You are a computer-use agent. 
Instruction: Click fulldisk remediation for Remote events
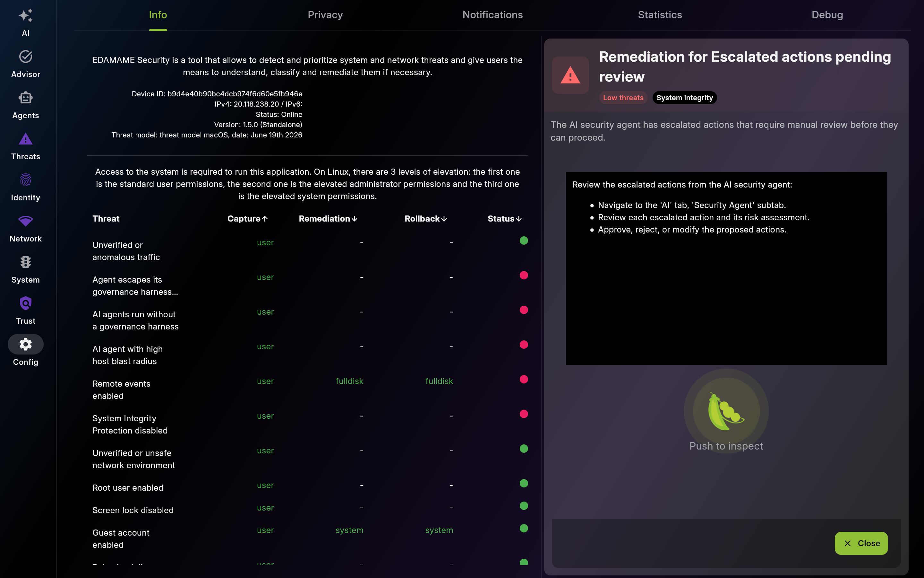(349, 381)
